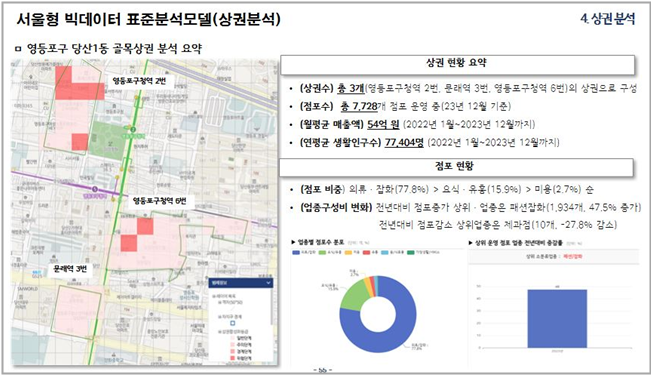The image size is (651, 375).
Task: Click the red legend marker of the donut chart
Action: pos(367,252)
